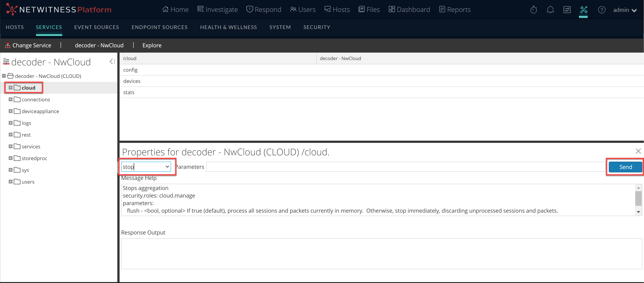Select the stats row
Screen dimensions: 644x283
[x=382, y=92]
